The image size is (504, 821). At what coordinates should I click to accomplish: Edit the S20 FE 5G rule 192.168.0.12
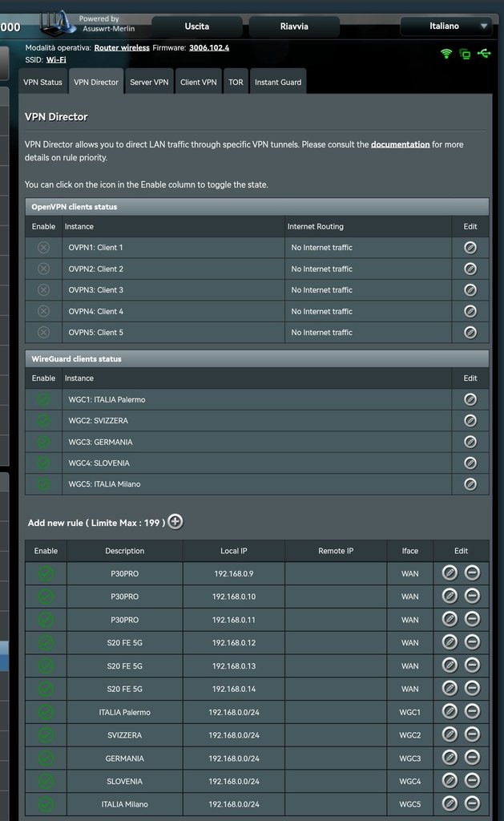(450, 642)
